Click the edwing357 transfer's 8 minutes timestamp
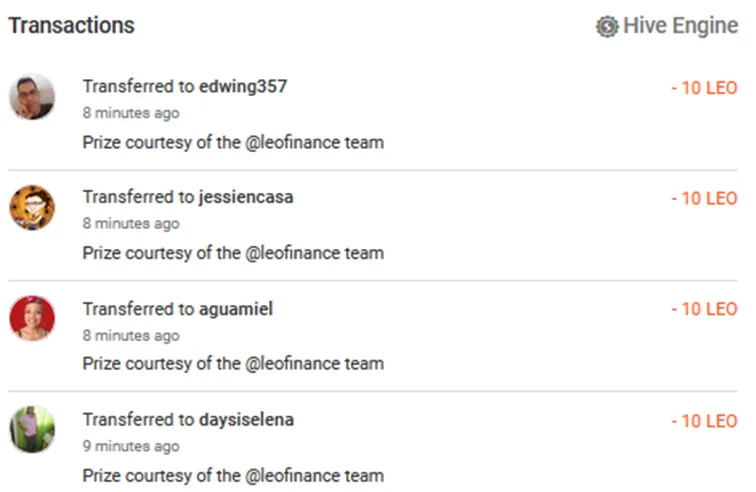This screenshot has width=756, height=492. click(131, 113)
